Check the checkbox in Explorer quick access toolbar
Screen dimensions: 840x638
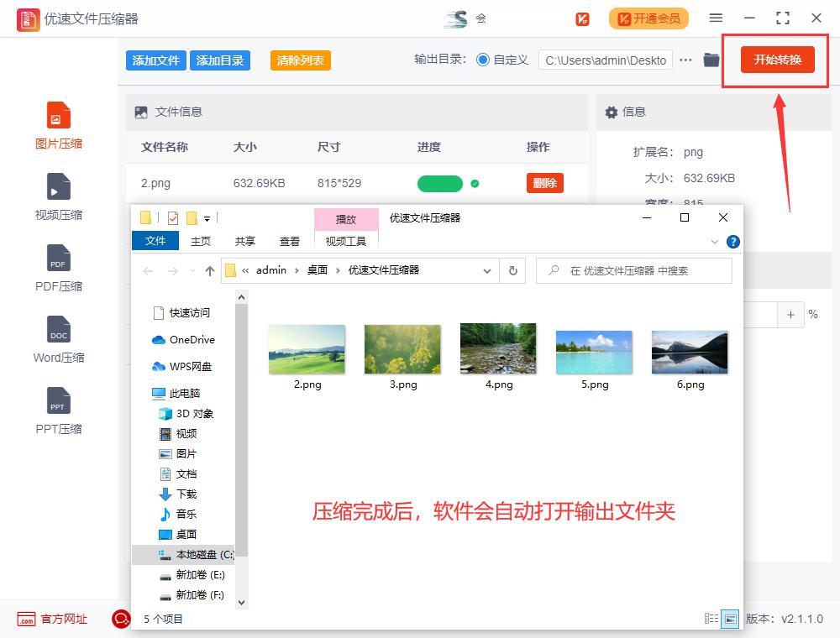173,218
